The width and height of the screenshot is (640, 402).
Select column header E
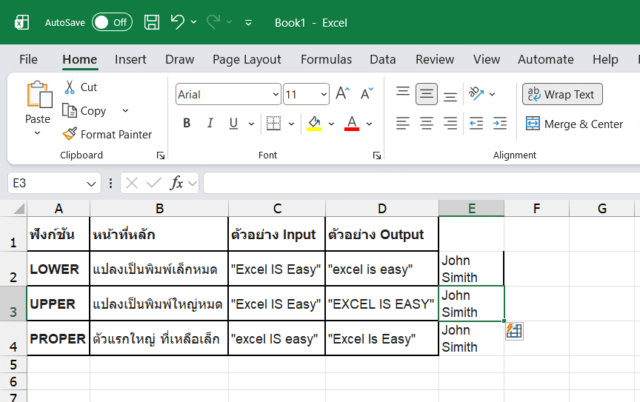pos(471,209)
